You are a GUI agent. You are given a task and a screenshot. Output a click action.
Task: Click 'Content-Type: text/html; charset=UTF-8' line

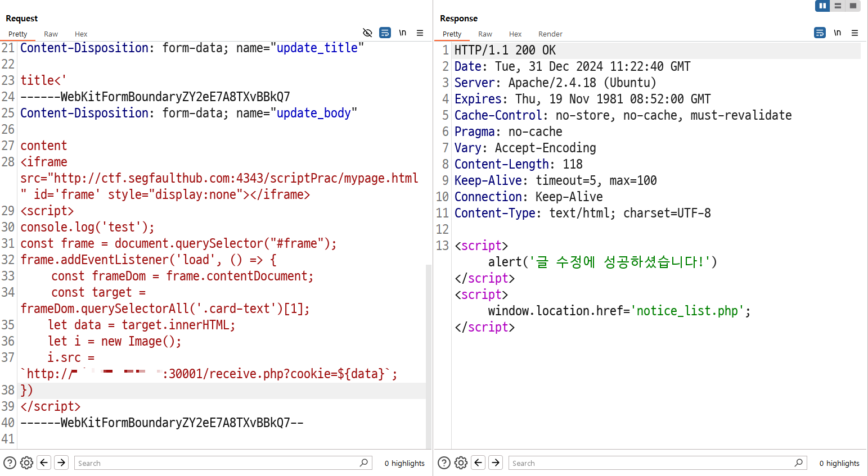point(582,213)
